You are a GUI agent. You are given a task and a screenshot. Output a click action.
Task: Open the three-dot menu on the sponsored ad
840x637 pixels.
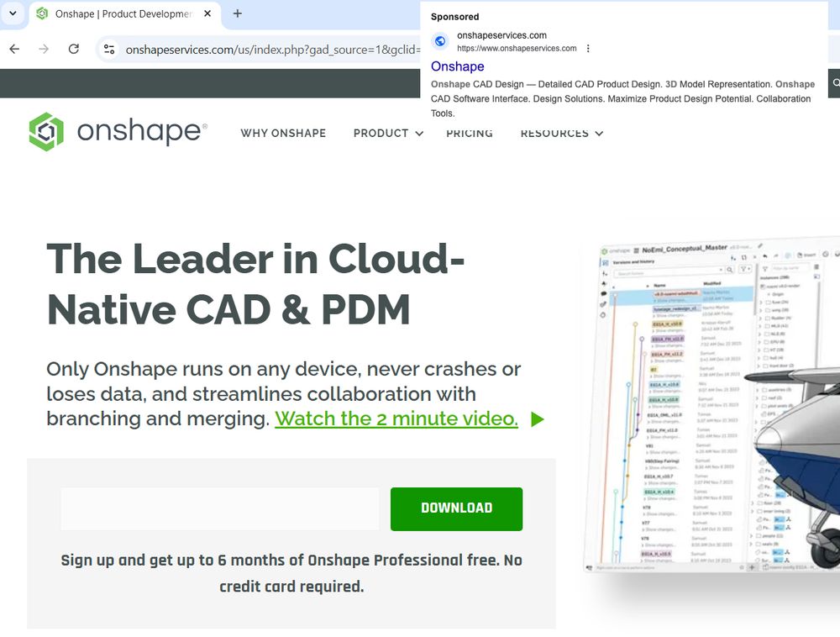tap(588, 48)
